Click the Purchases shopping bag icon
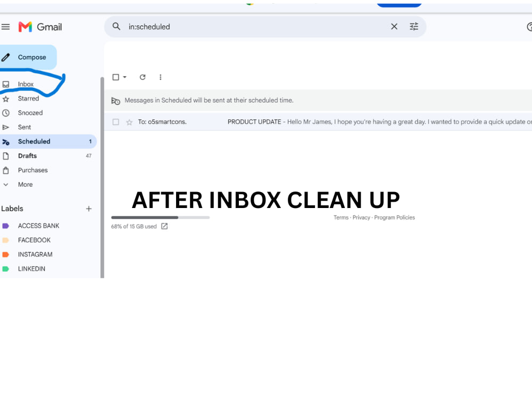The width and height of the screenshot is (532, 399). click(6, 170)
